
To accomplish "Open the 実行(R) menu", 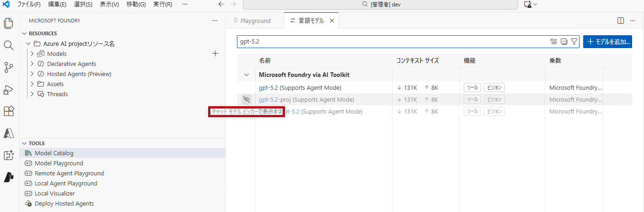I will click(163, 4).
